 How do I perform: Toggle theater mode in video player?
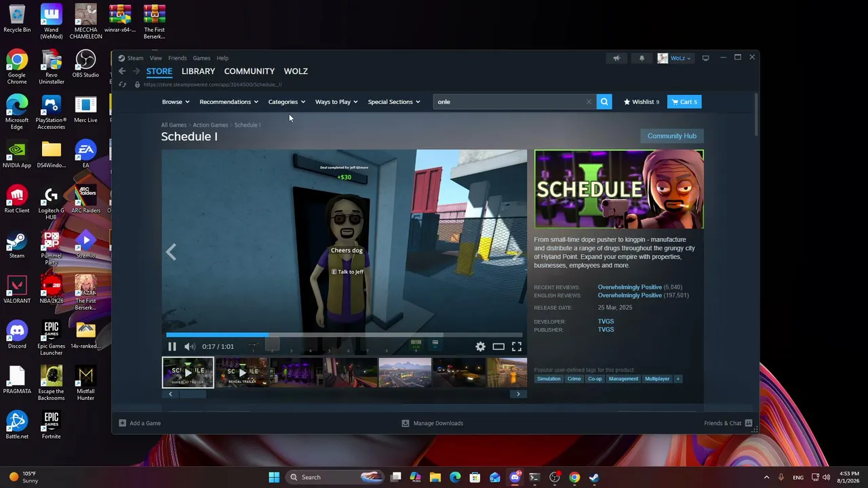pyautogui.click(x=498, y=346)
